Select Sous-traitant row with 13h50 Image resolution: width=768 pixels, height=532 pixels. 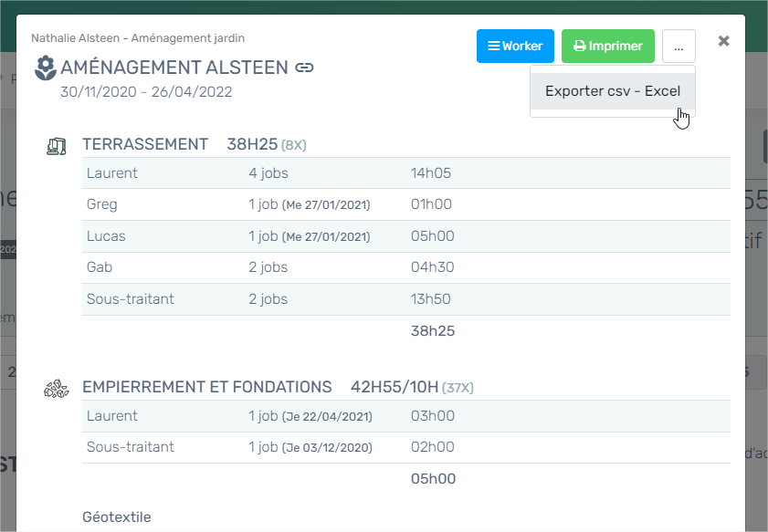click(x=405, y=299)
